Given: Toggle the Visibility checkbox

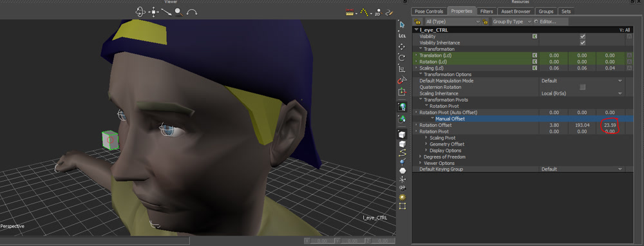Looking at the screenshot, I should point(582,37).
